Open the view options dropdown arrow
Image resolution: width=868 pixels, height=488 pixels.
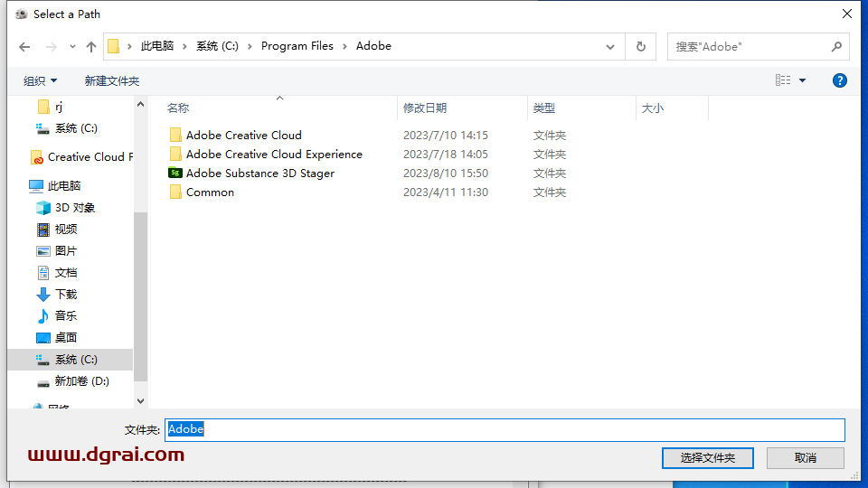(x=802, y=80)
